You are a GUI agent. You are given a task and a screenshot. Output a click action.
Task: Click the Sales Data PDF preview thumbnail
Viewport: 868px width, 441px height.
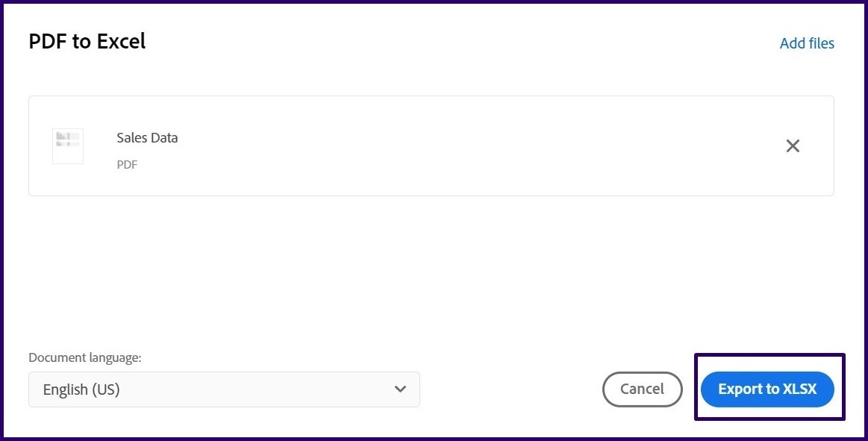point(67,146)
